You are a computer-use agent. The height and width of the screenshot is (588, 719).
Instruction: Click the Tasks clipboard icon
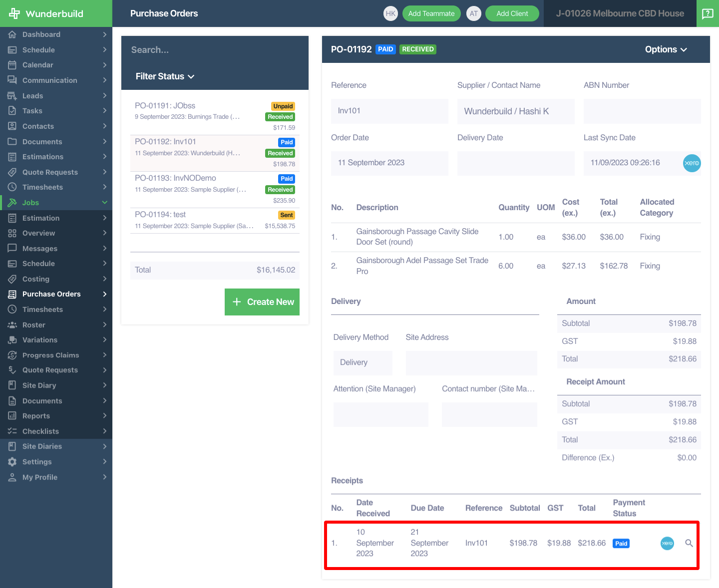pos(12,111)
